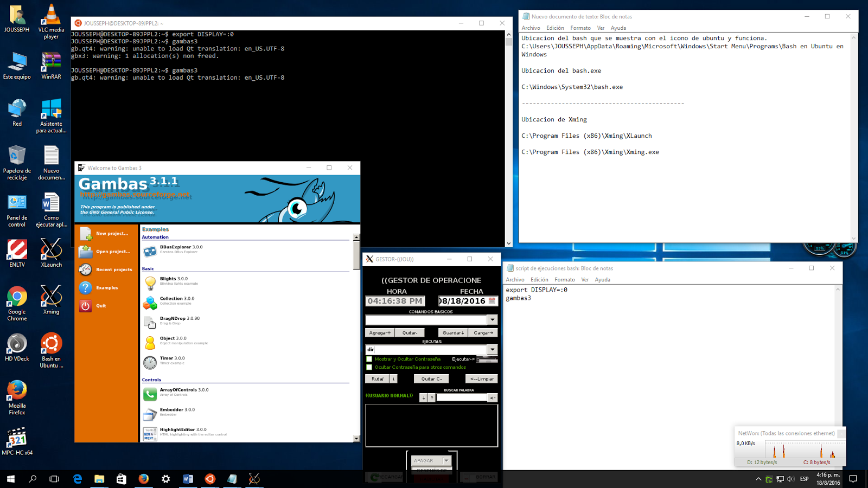The image size is (868, 488).
Task: Open Blights lightbulb example icon
Action: tap(150, 283)
